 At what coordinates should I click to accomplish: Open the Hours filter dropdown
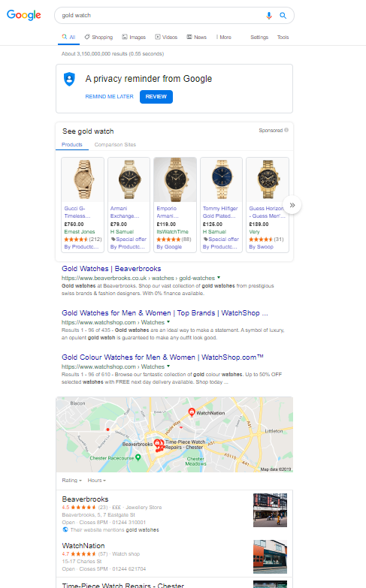point(97,481)
